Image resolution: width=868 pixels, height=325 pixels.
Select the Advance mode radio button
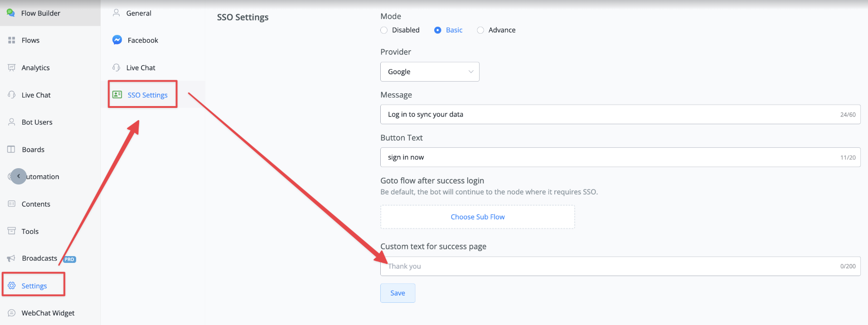(480, 30)
